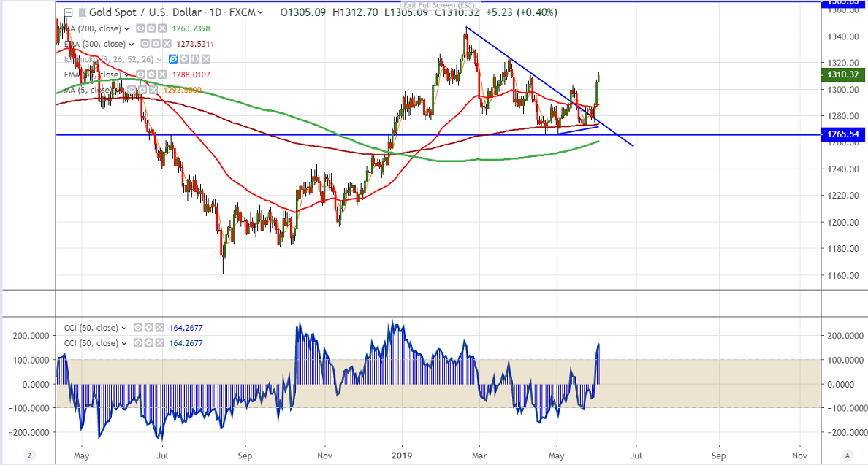
Task: Click the upper CCI value 164.2677
Action: (186, 328)
